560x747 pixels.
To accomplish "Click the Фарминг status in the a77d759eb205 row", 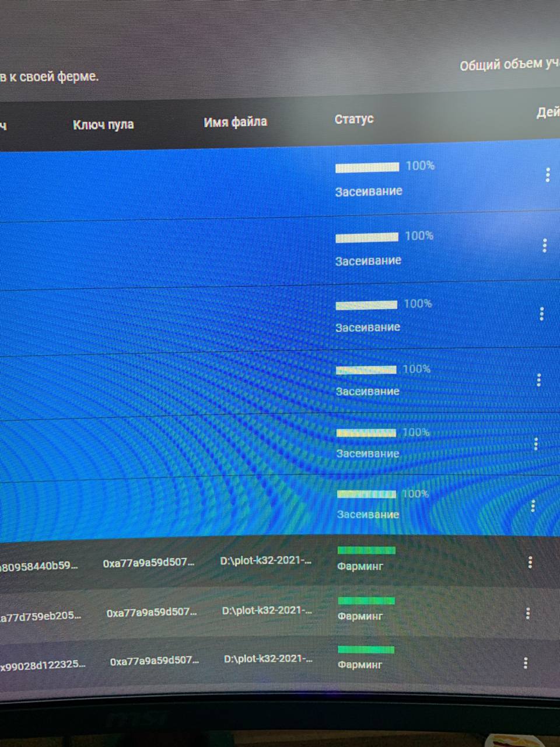I will pyautogui.click(x=360, y=616).
